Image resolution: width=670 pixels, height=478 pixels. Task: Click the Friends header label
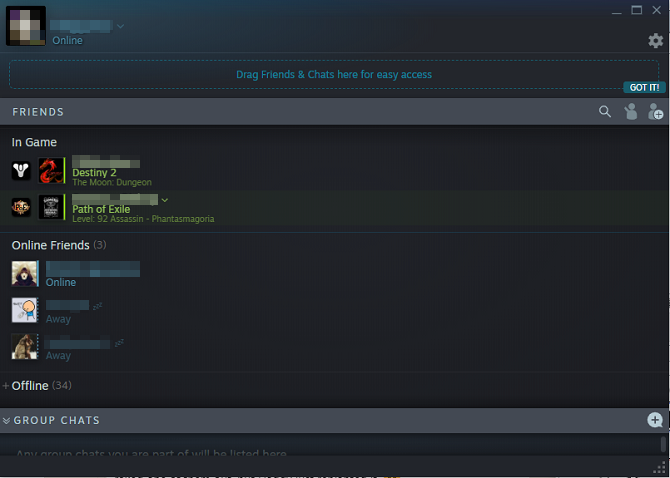click(38, 112)
